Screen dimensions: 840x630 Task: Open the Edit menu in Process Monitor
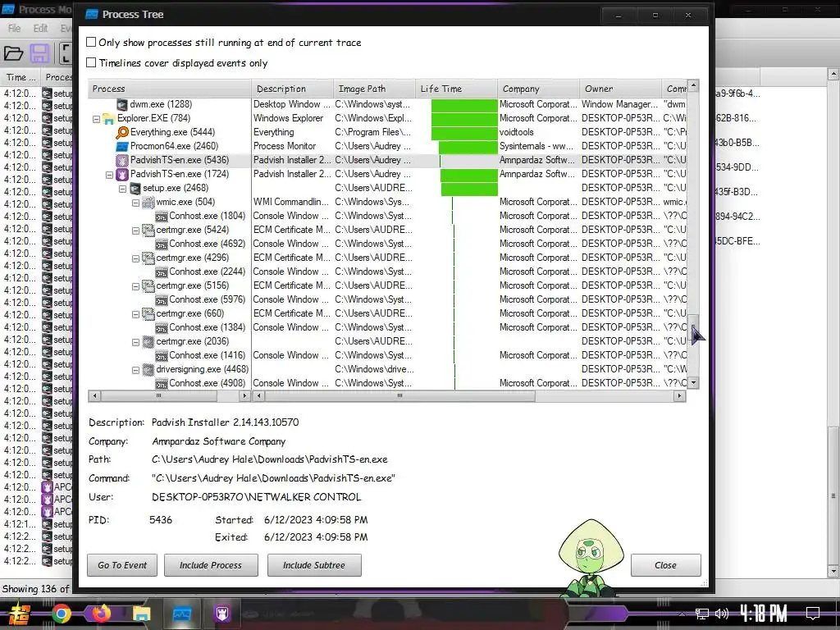coord(40,28)
